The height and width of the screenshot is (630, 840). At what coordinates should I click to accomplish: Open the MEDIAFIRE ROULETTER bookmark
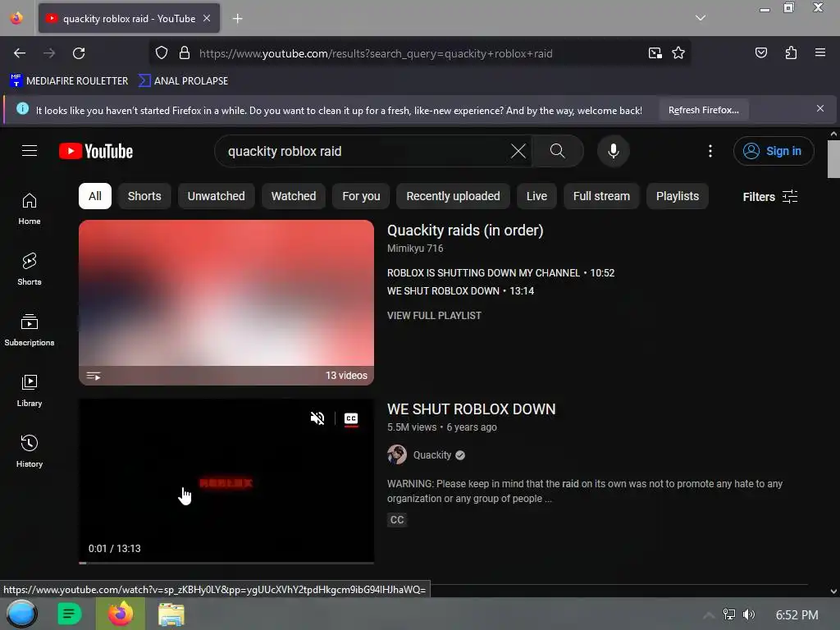click(69, 81)
